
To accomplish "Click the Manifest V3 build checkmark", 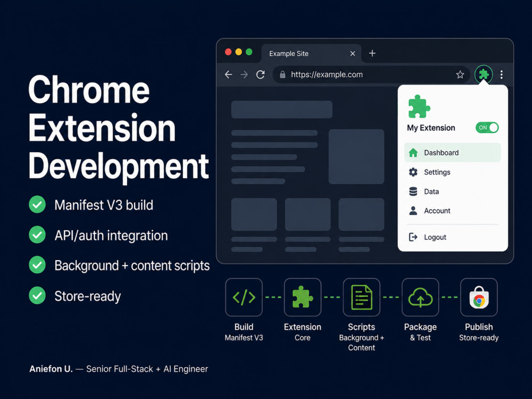I will click(x=37, y=205).
